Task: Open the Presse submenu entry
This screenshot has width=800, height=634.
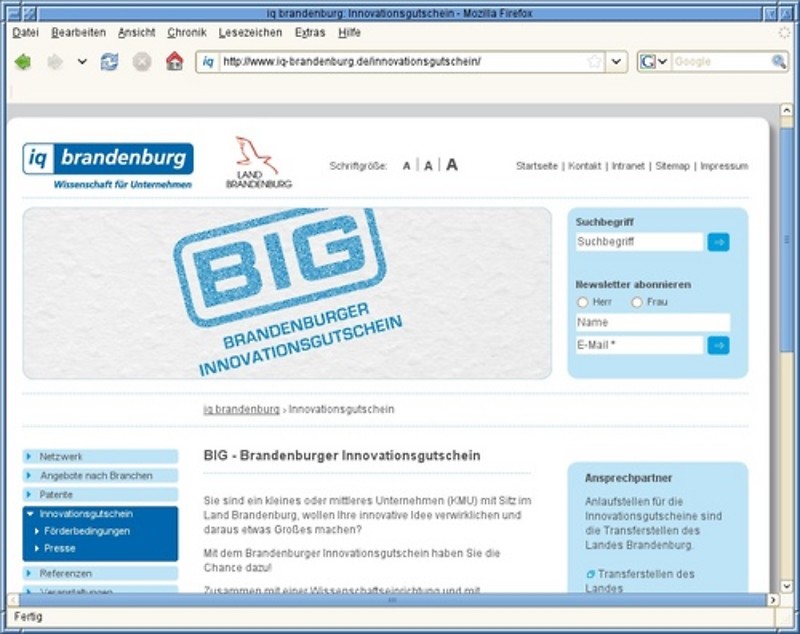Action: (60, 549)
